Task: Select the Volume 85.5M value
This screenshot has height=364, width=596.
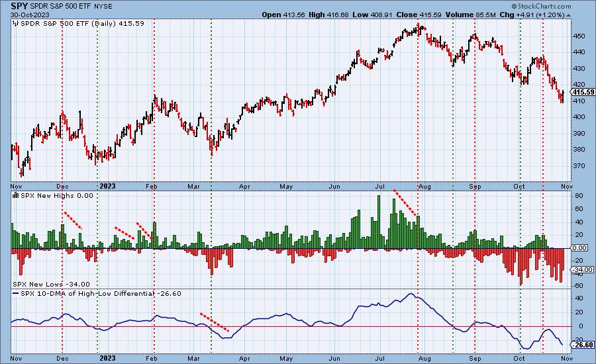Action: tap(471, 15)
